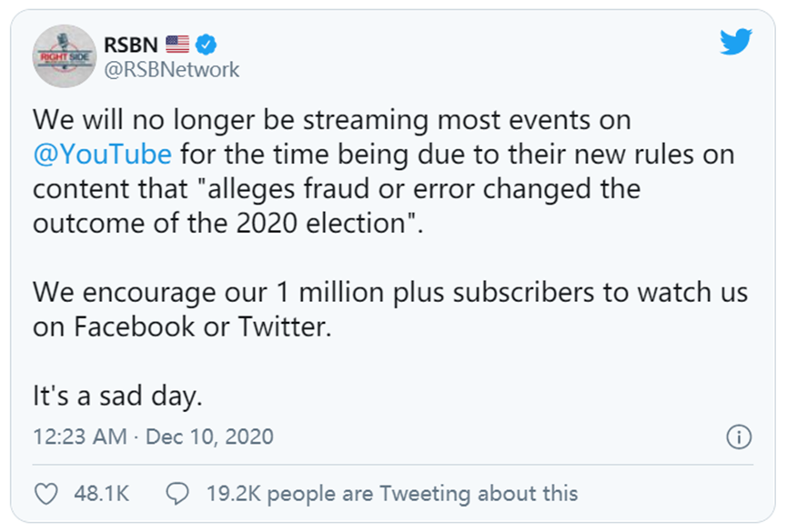Viewport: 787px width, 532px height.
Task: Follow the @YouTube mention link
Action: [103, 154]
